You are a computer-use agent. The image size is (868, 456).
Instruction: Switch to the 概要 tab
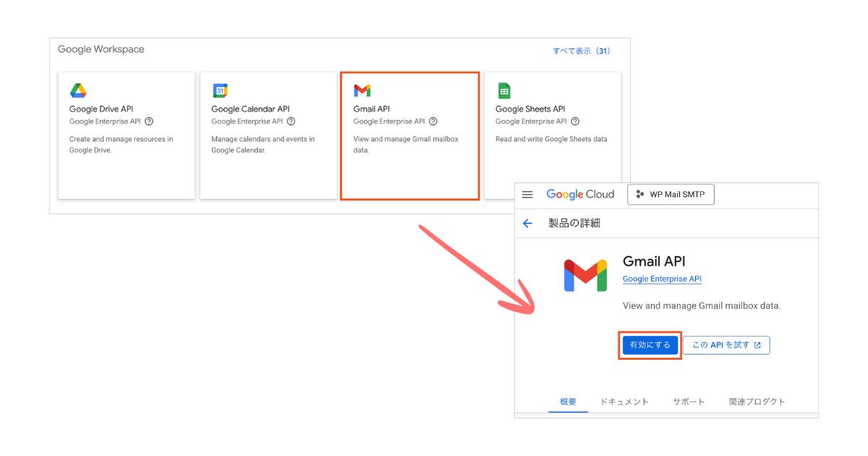coord(568,402)
